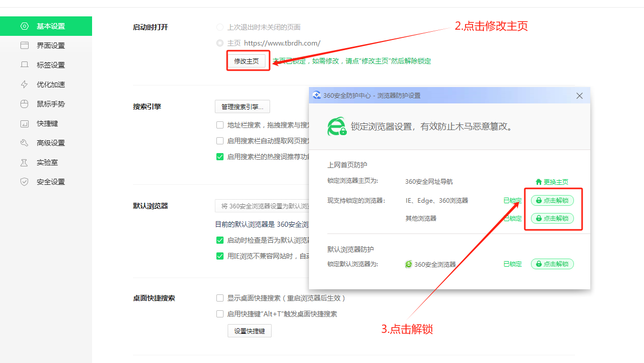Open the 安全设置 menu item
Viewport: 644px width, 363px height.
[x=46, y=182]
